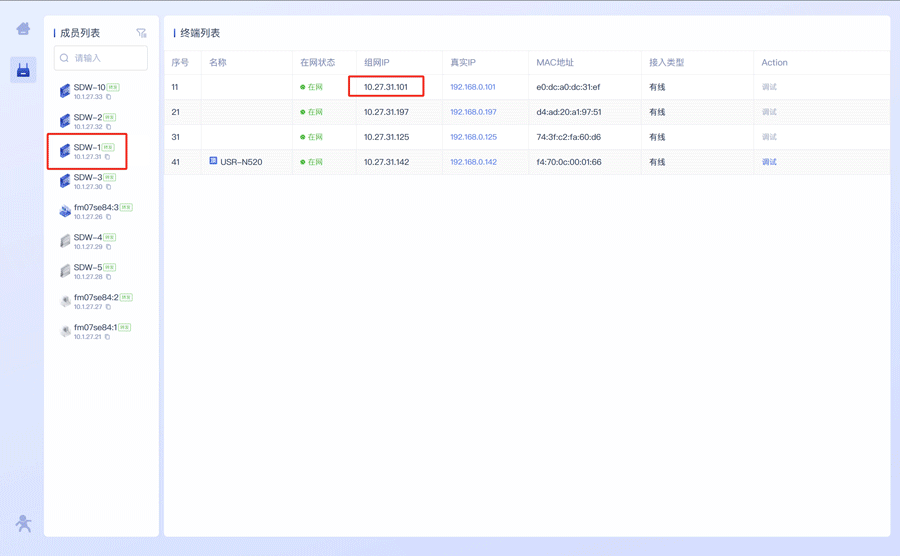Copy IP address of SDW-10
This screenshot has height=556, width=900.
[x=108, y=97]
